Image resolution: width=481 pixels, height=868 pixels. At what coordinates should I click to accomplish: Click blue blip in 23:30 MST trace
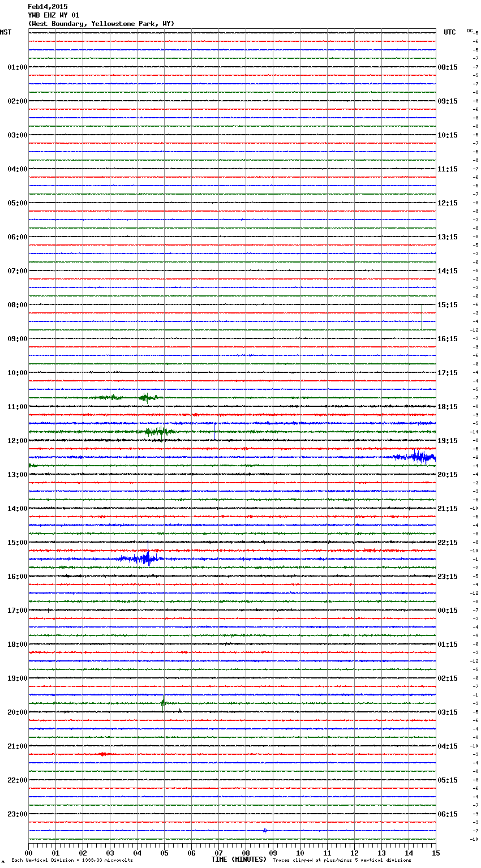coord(265,831)
